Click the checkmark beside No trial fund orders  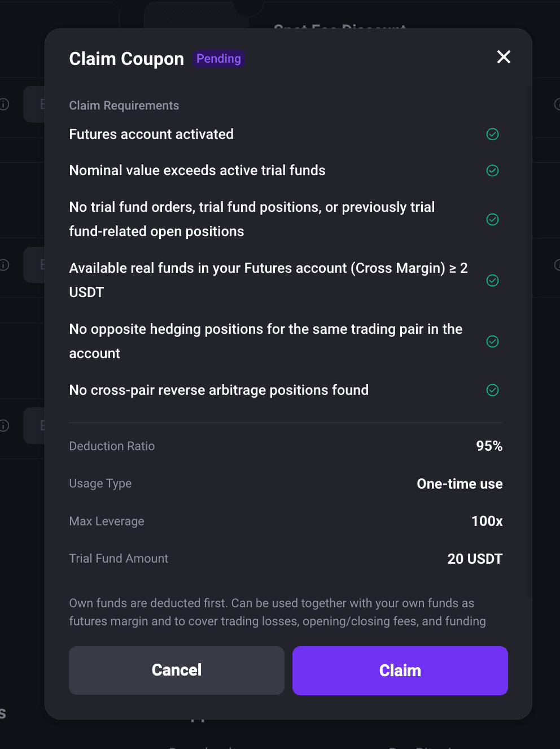(x=492, y=220)
